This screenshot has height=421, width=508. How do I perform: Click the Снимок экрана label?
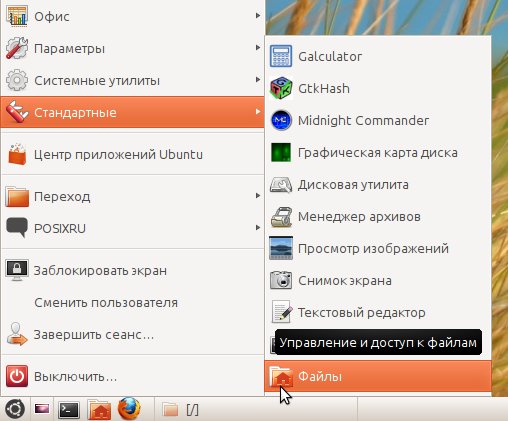(x=345, y=281)
